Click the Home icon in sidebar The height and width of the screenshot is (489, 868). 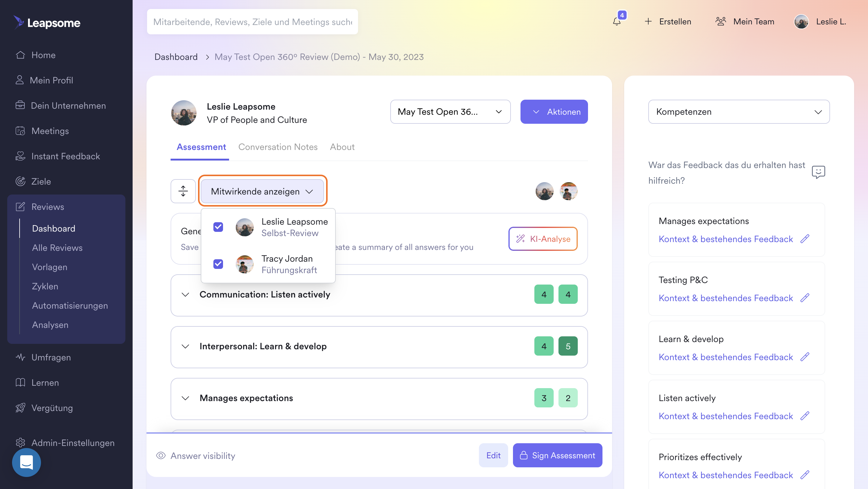[20, 55]
